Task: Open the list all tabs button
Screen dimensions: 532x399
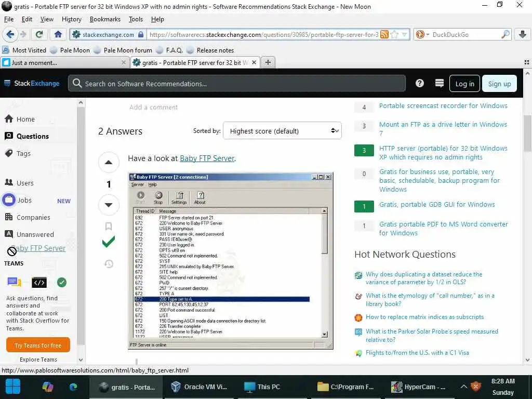Action: 527,62
